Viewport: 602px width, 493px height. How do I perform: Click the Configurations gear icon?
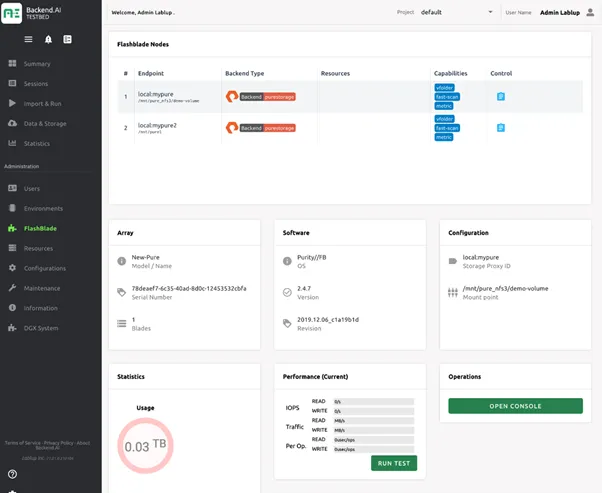click(12, 268)
